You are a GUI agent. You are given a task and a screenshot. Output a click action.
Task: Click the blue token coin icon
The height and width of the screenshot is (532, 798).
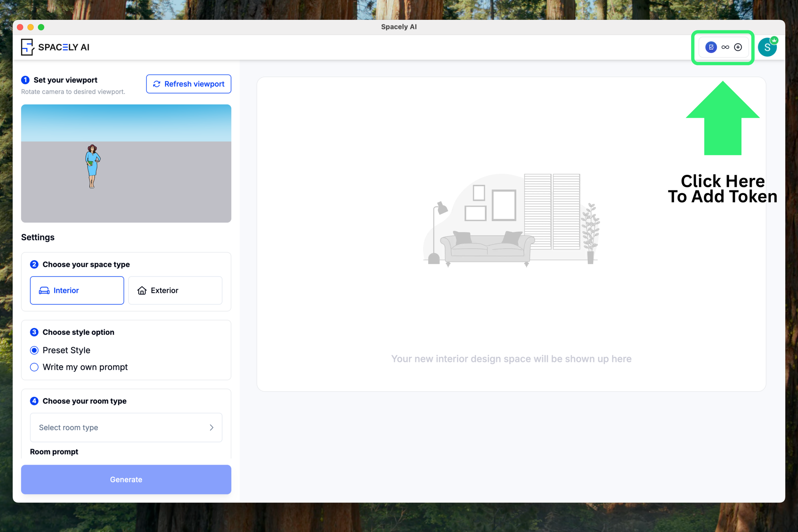pyautogui.click(x=711, y=47)
